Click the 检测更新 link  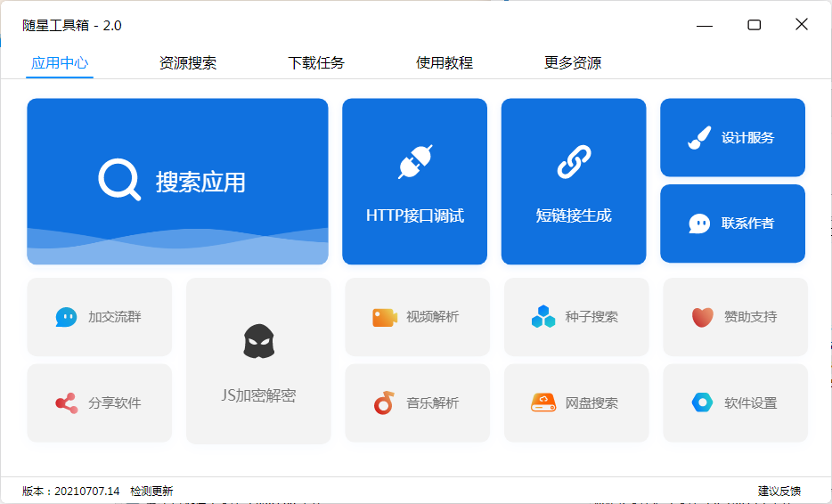coord(151,491)
